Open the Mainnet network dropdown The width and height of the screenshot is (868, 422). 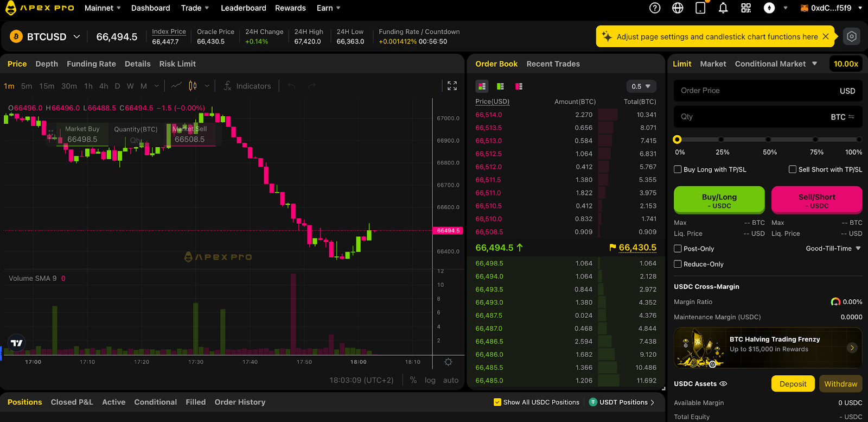103,8
